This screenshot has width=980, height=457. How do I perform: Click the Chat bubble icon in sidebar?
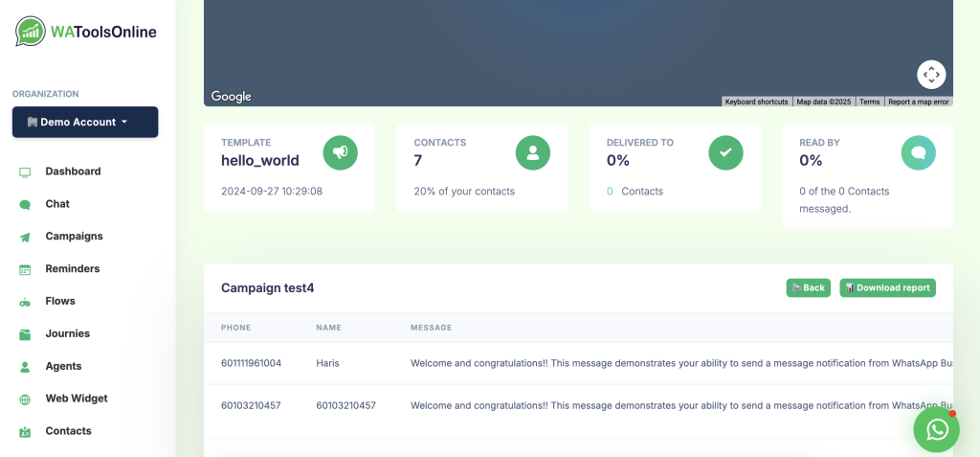coord(25,205)
